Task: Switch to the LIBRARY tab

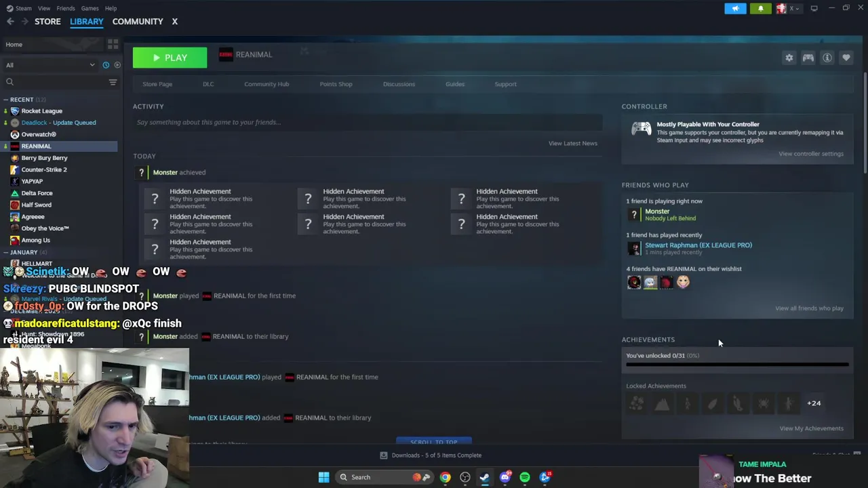Action: [86, 22]
